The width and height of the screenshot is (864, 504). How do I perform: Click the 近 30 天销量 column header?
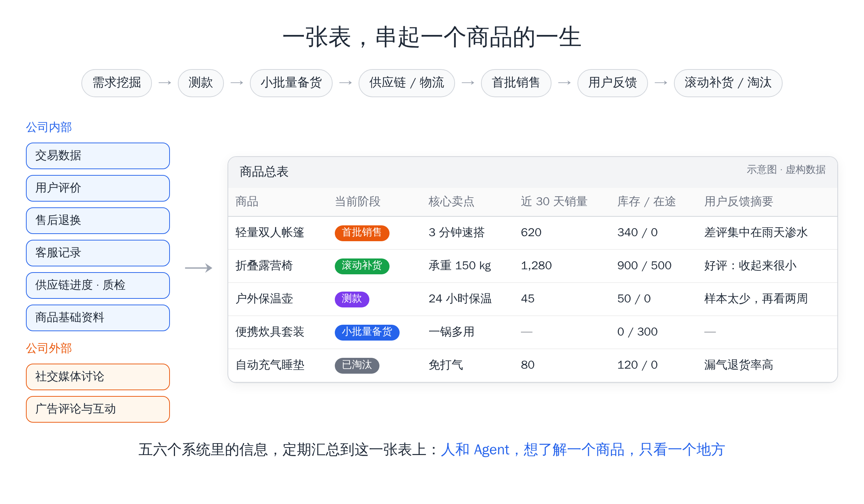point(554,202)
